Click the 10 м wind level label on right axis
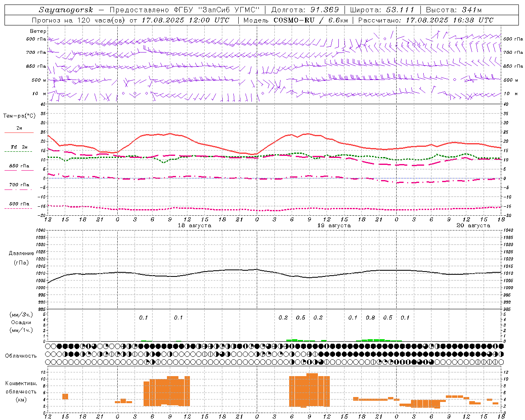 click(511, 94)
